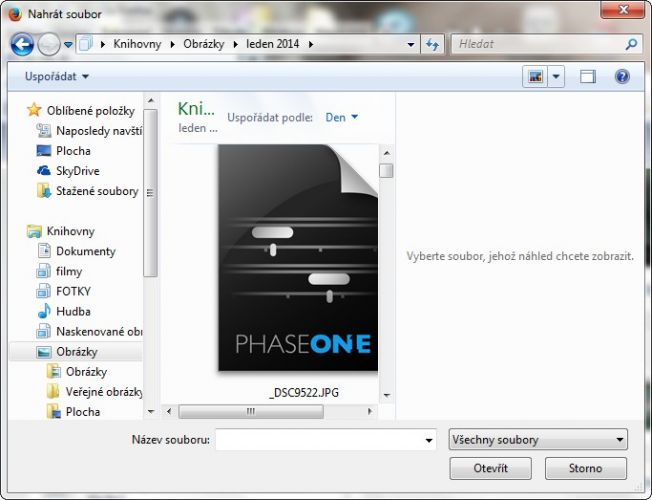Viewport: 652px width, 500px height.
Task: Open Stažené soubory folder
Action: click(97, 191)
